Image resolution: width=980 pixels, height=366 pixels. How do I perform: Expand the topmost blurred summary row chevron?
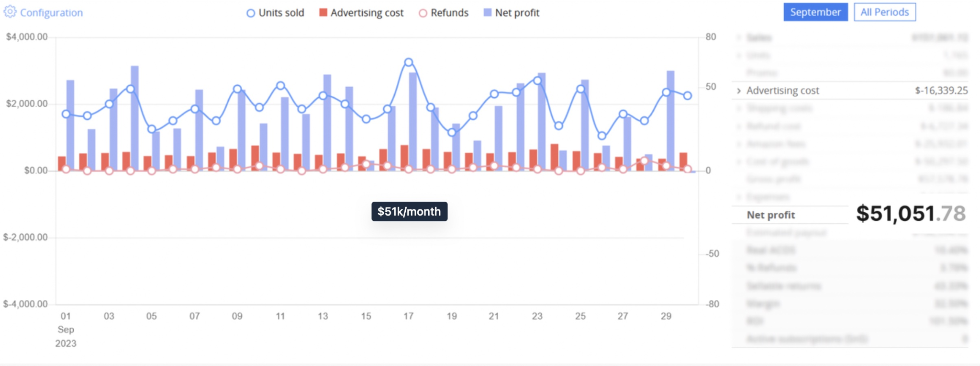739,37
